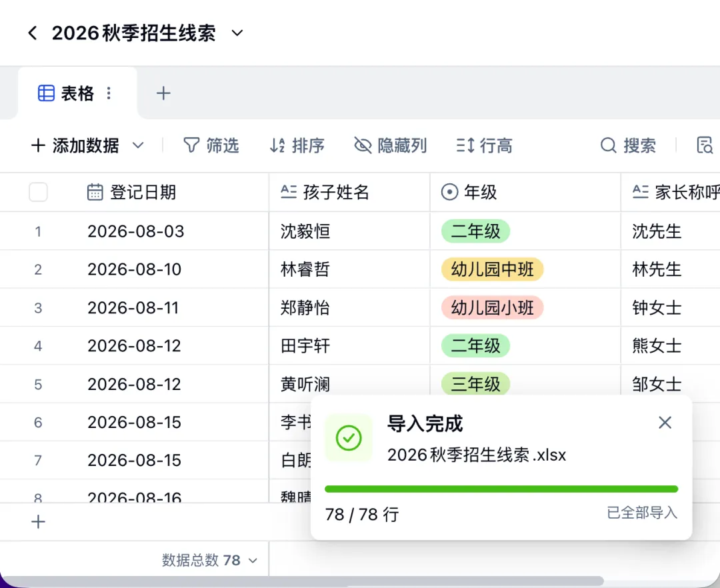Open the 行高 row height tool

484,145
